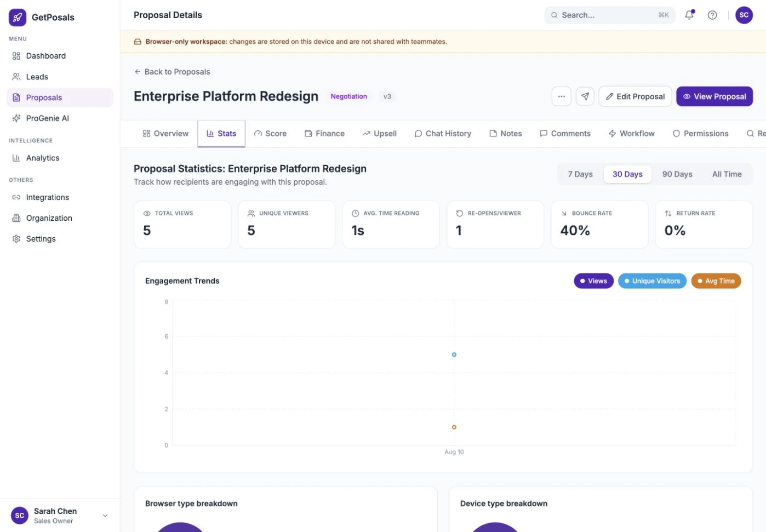Open Settings in the sidebar
Image resolution: width=766 pixels, height=532 pixels.
point(60,239)
